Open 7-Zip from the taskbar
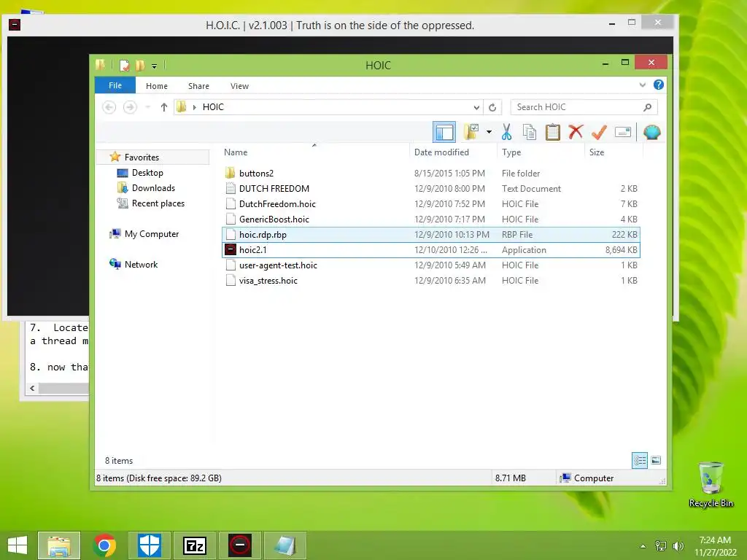 pos(195,545)
